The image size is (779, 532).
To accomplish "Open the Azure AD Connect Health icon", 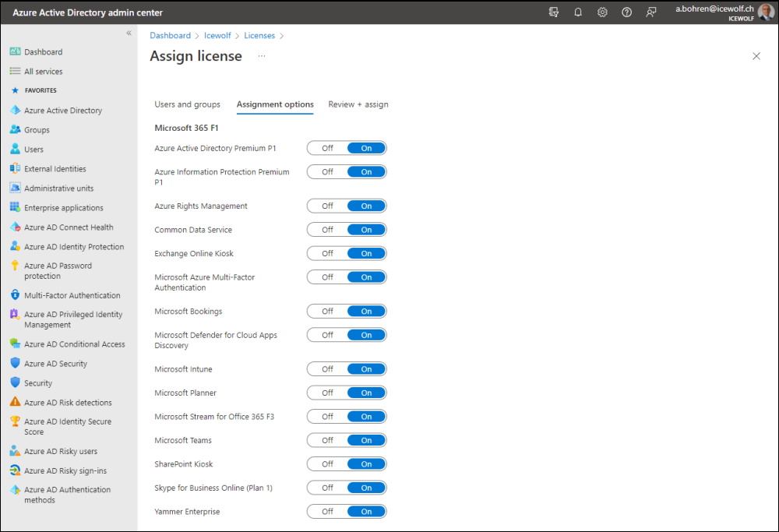I will pyautogui.click(x=15, y=227).
